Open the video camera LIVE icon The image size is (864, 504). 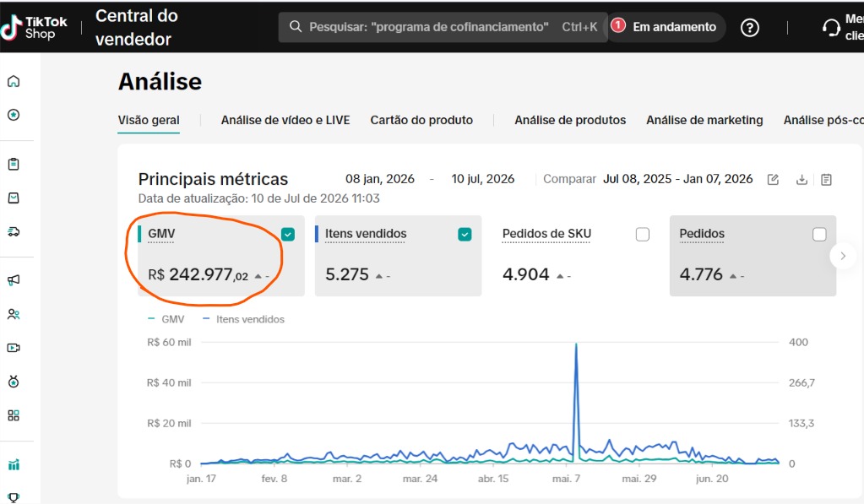click(x=14, y=348)
